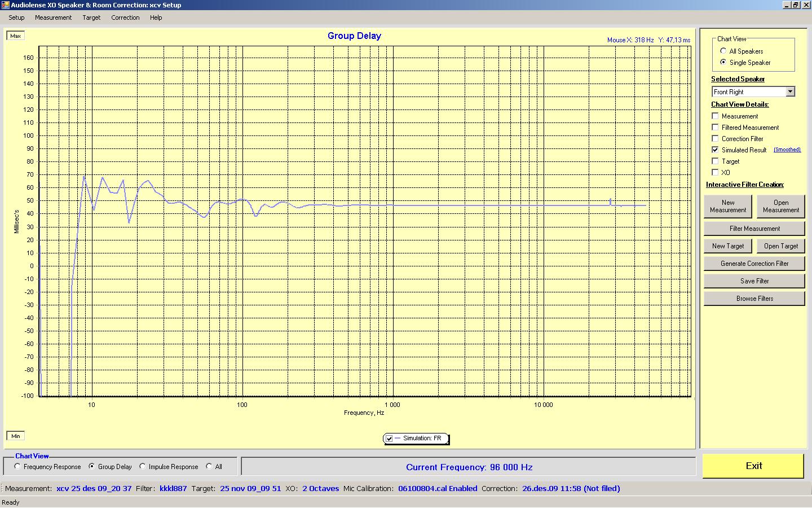
Task: Click the Max chart scale button
Action: [x=15, y=36]
